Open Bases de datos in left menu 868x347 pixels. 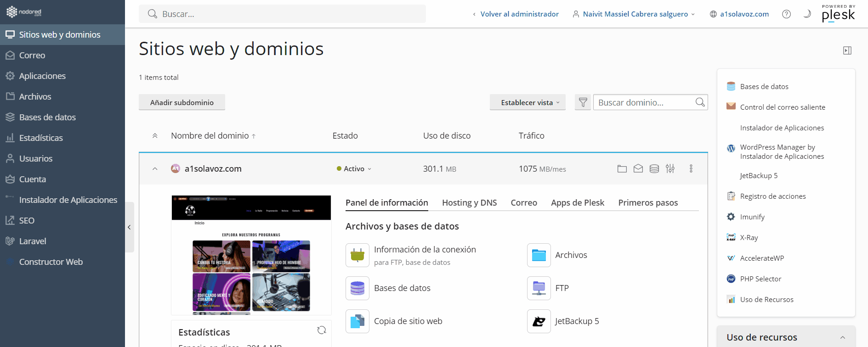47,118
